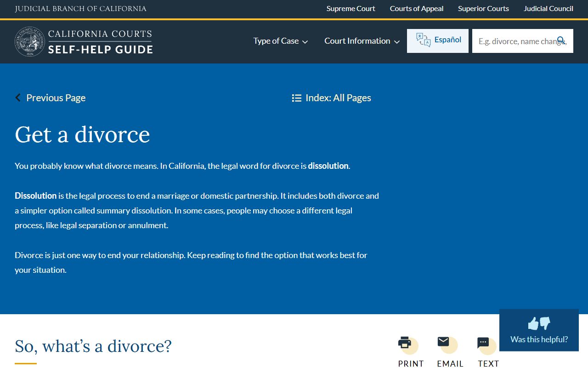Click the Judicial Council of California seal logo

[30, 41]
